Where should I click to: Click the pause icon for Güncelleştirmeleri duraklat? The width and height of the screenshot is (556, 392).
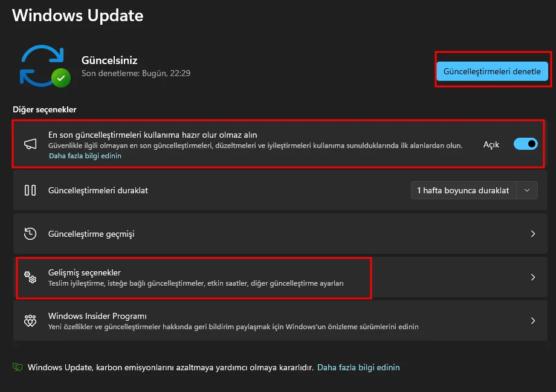click(x=30, y=190)
